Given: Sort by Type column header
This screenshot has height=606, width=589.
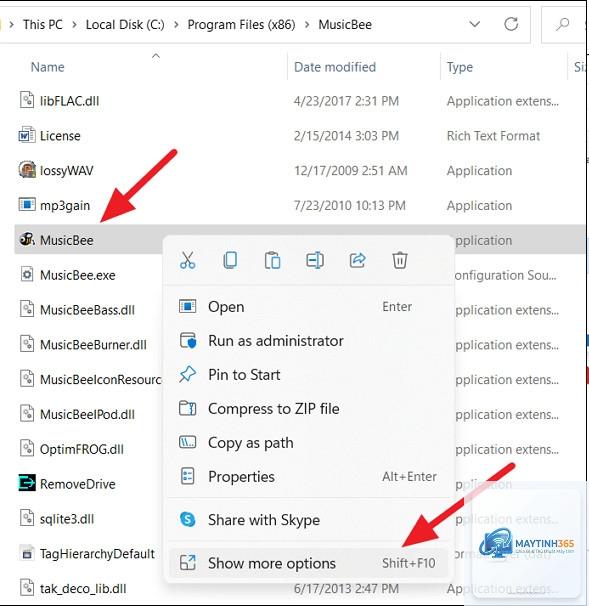Looking at the screenshot, I should click(x=460, y=67).
